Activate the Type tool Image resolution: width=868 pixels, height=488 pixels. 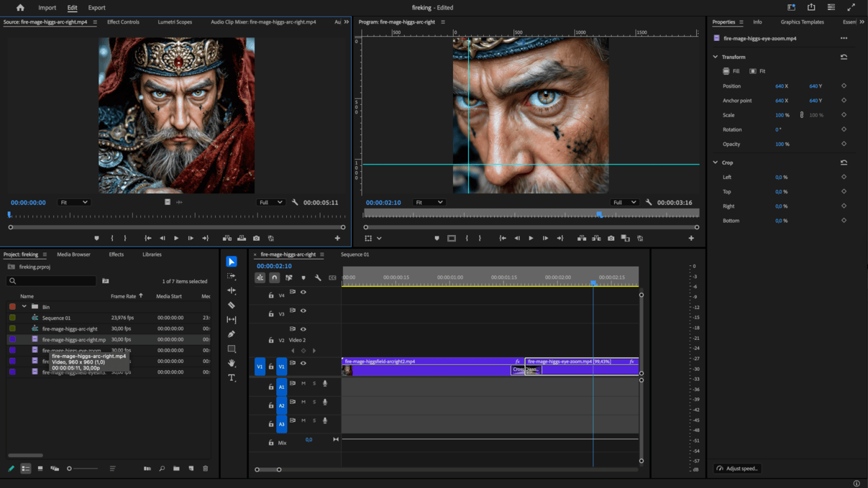[x=232, y=378]
